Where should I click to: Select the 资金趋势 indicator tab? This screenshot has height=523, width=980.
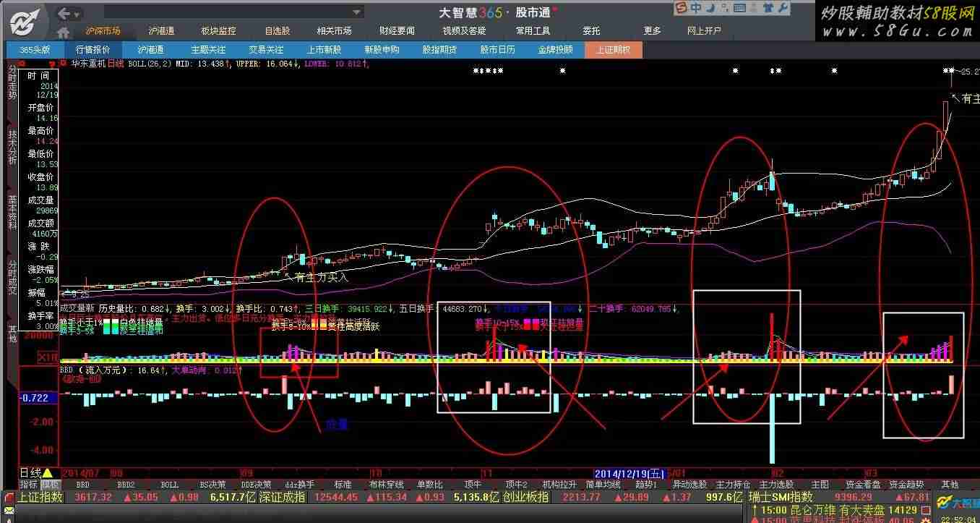click(907, 485)
